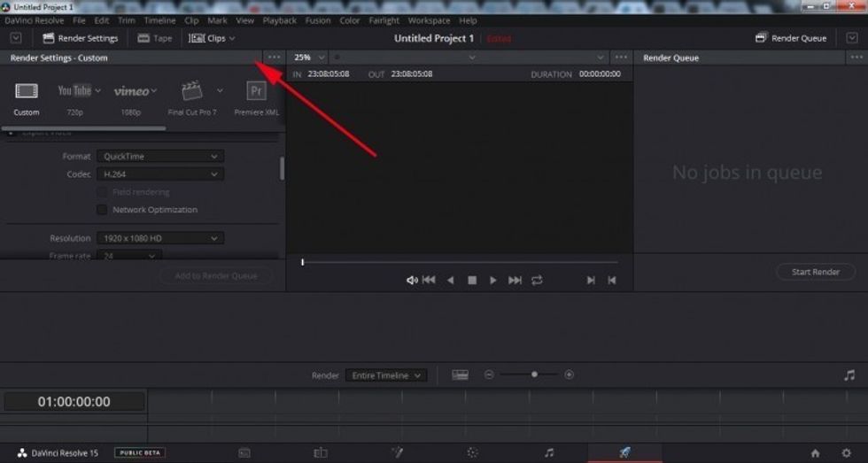Screen dimensions: 868x463
Task: Expand the Clips dropdown arrow
Action: click(x=232, y=38)
